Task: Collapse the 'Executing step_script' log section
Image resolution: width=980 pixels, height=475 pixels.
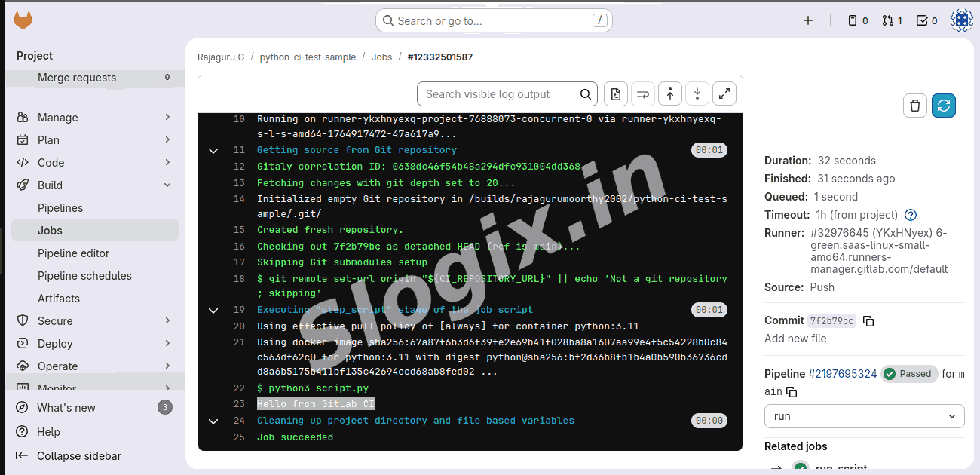Action: tap(213, 311)
